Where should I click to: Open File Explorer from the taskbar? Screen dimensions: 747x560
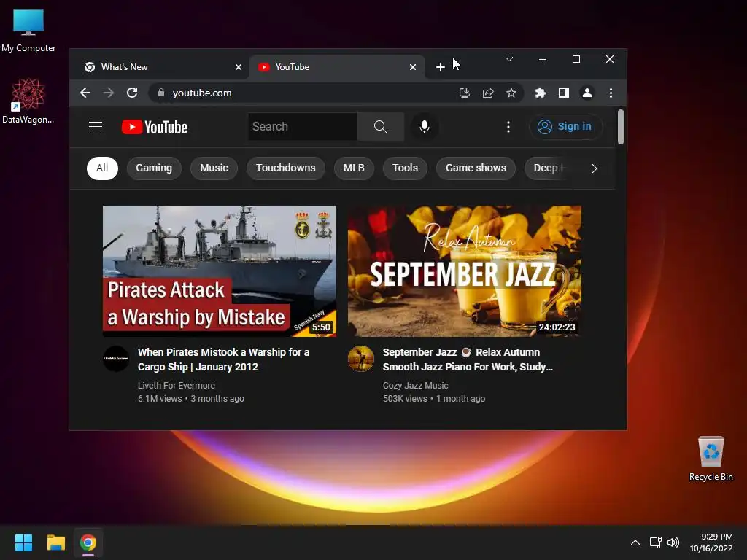(55, 542)
